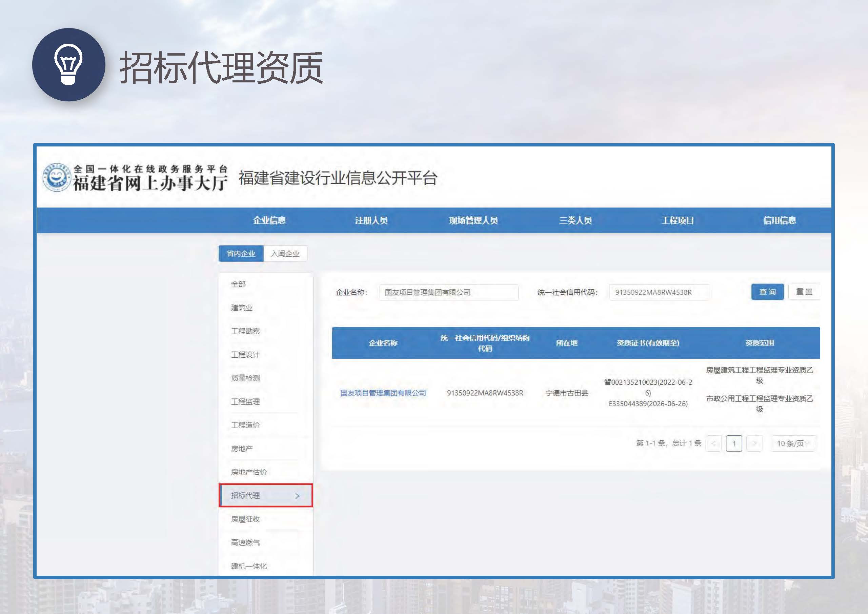Click the 资质证书(有效期至) column header
The height and width of the screenshot is (614, 868).
(x=648, y=343)
